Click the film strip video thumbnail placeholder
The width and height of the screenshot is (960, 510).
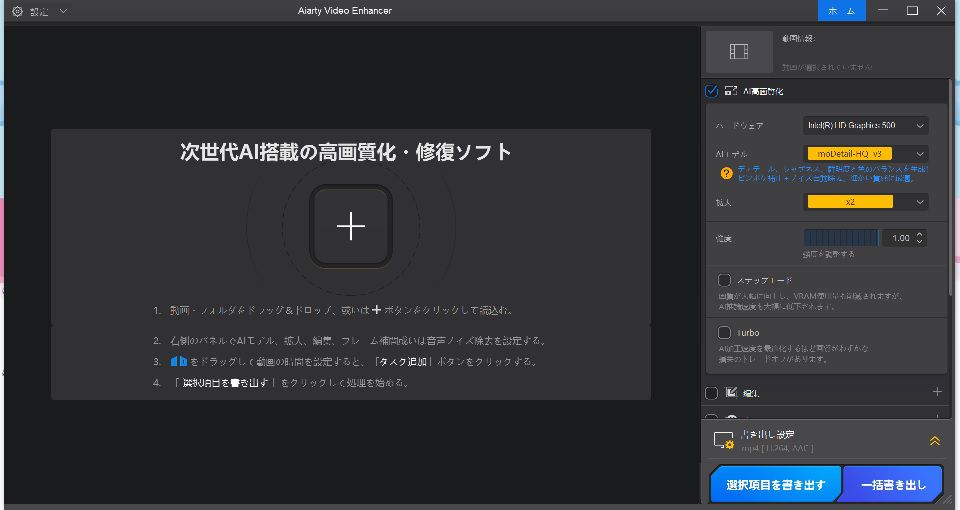click(x=739, y=51)
